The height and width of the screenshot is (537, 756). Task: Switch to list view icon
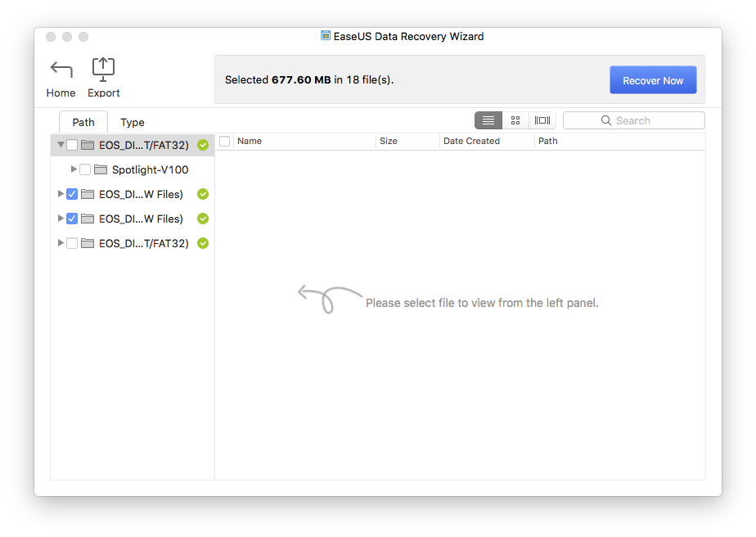[x=488, y=120]
